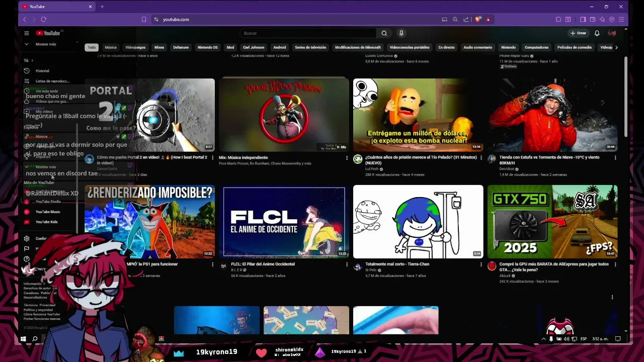Reload the page with the refresh icon
Viewport: 644px width, 362px height.
(44, 19)
